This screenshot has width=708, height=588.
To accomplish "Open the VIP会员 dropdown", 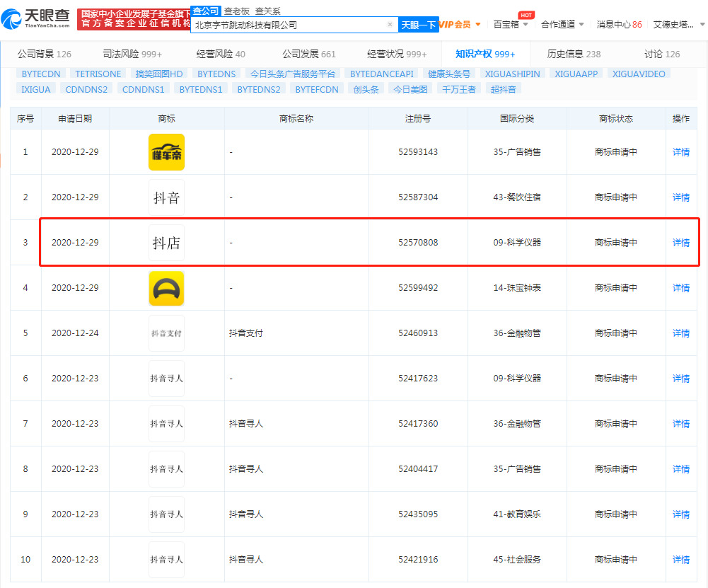I will pyautogui.click(x=460, y=24).
